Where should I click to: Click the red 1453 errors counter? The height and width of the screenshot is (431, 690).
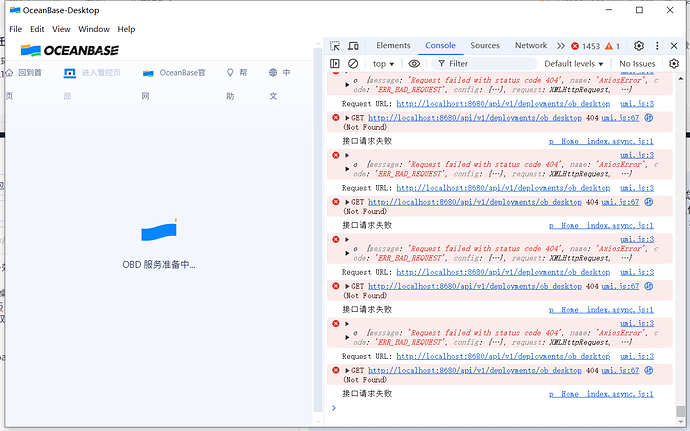(x=585, y=46)
